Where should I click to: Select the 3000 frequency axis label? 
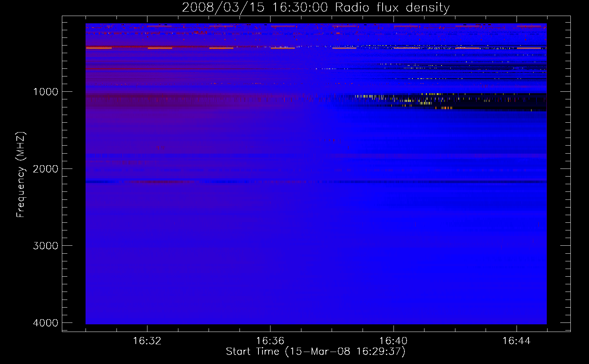click(46, 246)
